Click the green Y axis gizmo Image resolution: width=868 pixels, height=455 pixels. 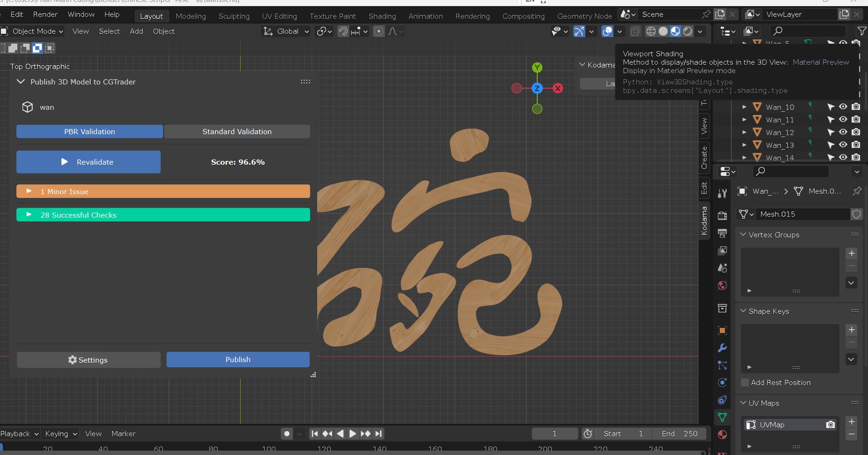[537, 68]
